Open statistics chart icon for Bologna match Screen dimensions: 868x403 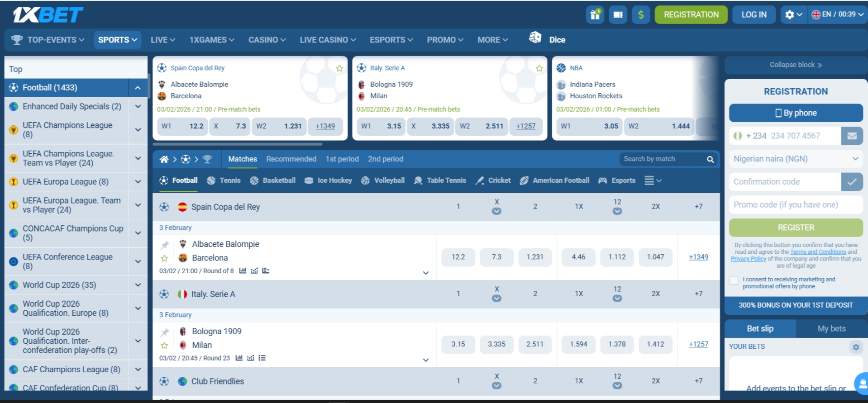click(239, 358)
